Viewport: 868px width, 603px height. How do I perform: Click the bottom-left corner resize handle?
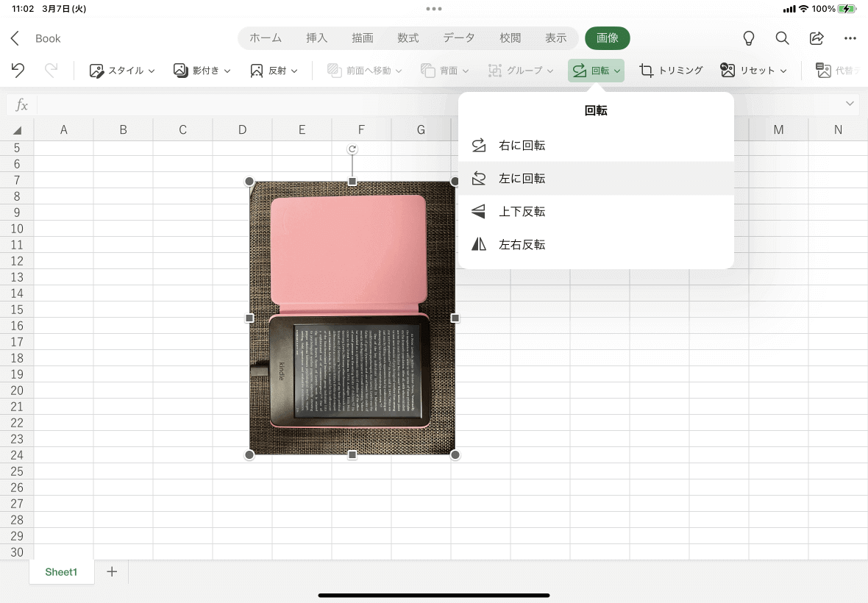(x=249, y=454)
